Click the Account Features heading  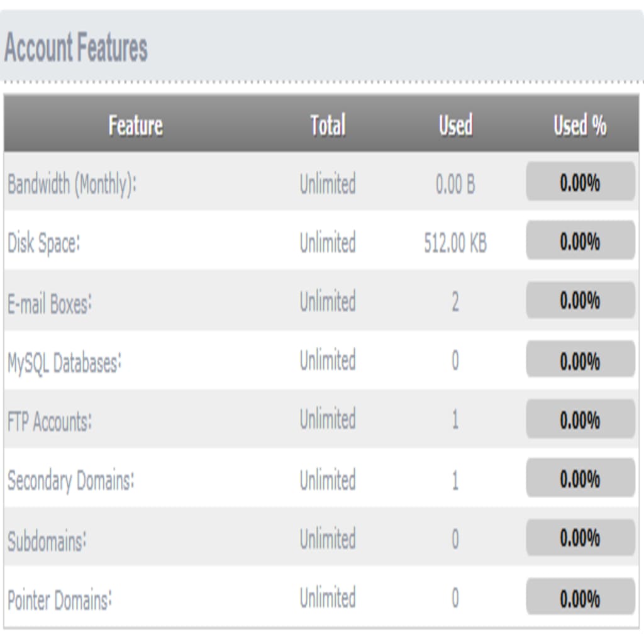[x=75, y=48]
